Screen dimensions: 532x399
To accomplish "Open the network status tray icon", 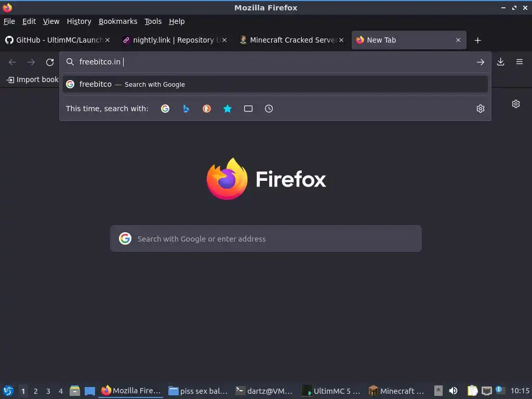I will (x=486, y=391).
